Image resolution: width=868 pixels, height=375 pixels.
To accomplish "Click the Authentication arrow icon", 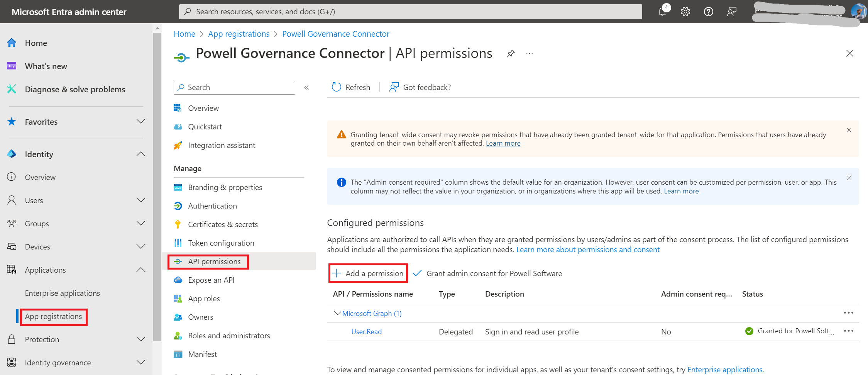I will [x=178, y=206].
